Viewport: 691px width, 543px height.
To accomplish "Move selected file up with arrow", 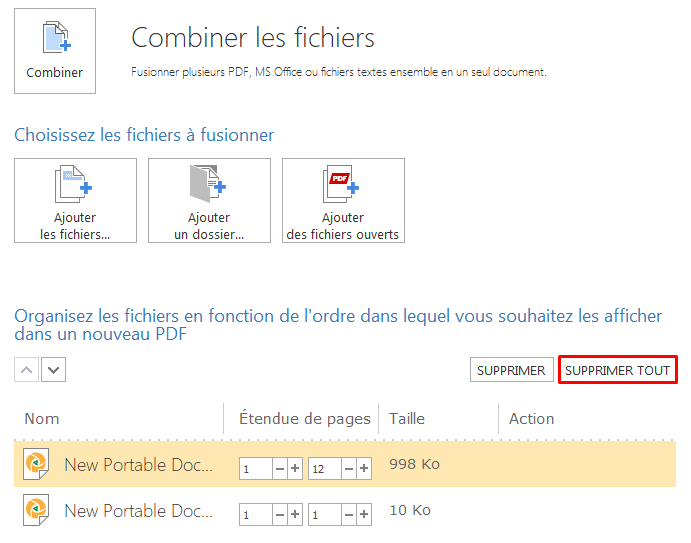I will pyautogui.click(x=26, y=369).
